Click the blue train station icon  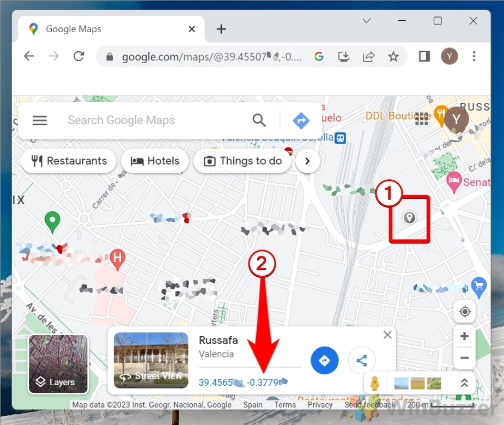(341, 138)
